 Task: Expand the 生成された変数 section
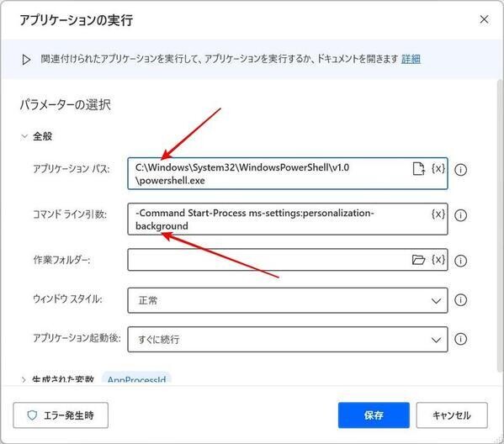coord(24,380)
